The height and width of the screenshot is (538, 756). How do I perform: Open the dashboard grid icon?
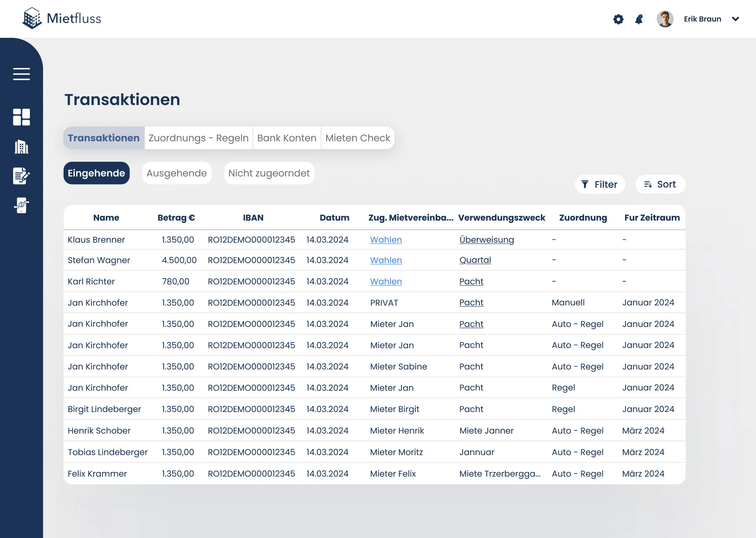[x=21, y=117]
